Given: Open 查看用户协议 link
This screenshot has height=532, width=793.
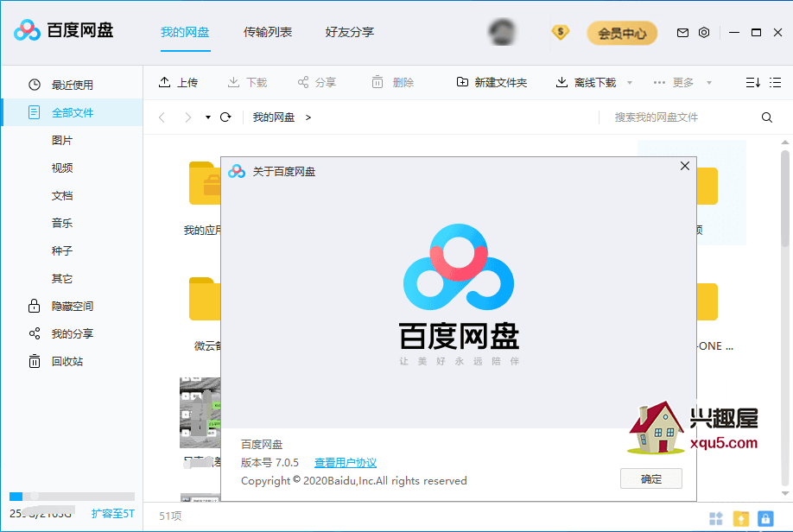Looking at the screenshot, I should tap(346, 463).
